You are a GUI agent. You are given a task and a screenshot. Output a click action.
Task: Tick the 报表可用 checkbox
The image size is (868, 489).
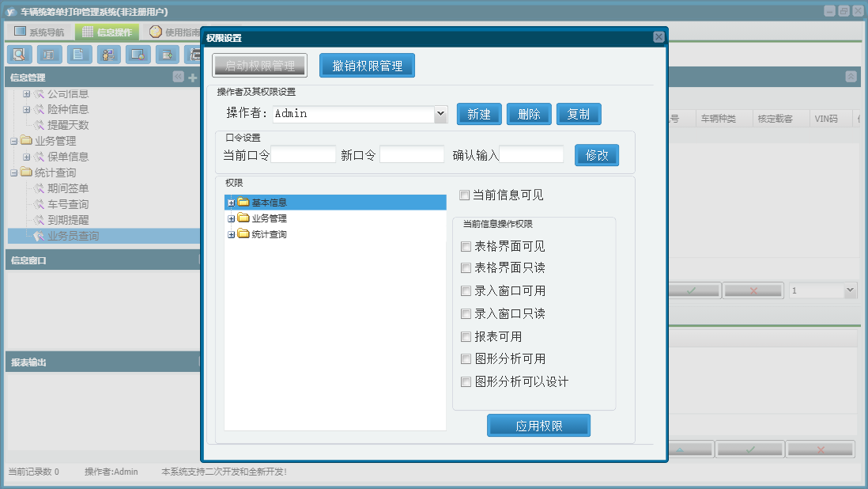pos(466,337)
